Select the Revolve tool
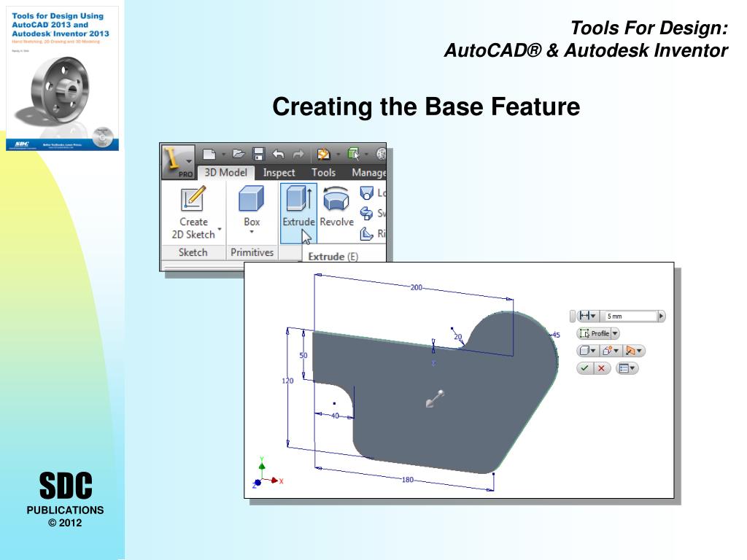The height and width of the screenshot is (560, 747). (x=336, y=206)
